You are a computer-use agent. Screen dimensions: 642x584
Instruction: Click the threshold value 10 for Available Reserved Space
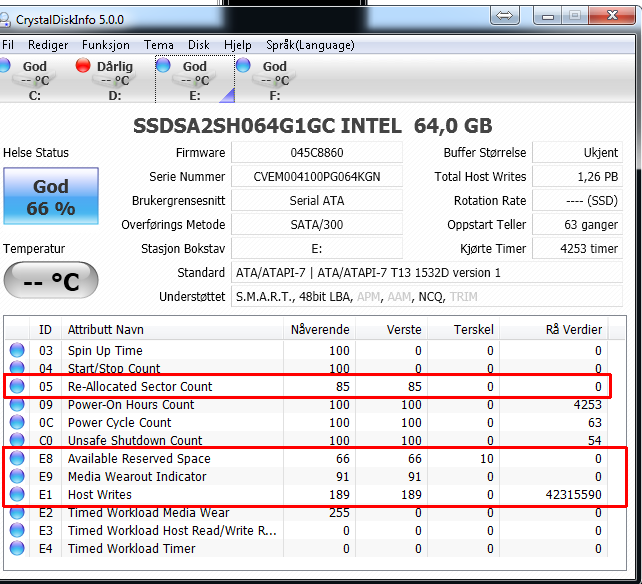point(487,459)
